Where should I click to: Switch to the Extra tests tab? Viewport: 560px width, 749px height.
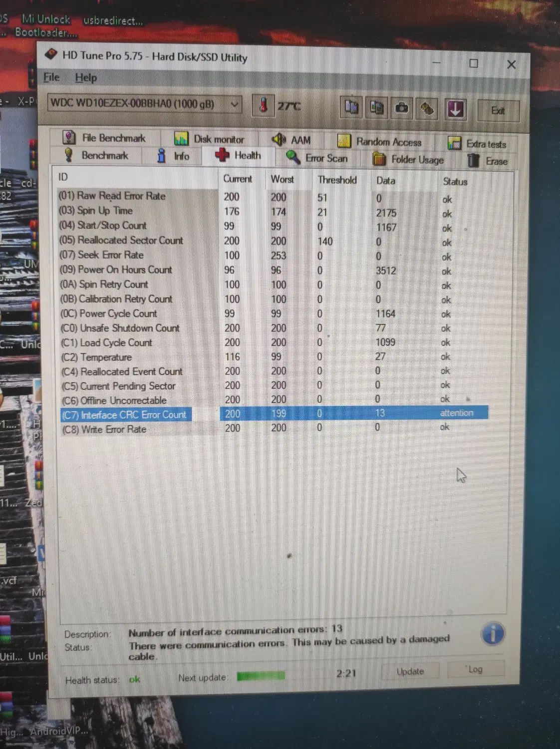pyautogui.click(x=477, y=144)
